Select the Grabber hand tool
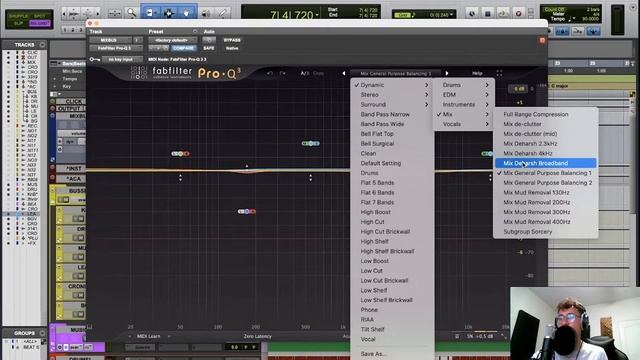The height and width of the screenshot is (360, 640). [x=187, y=13]
